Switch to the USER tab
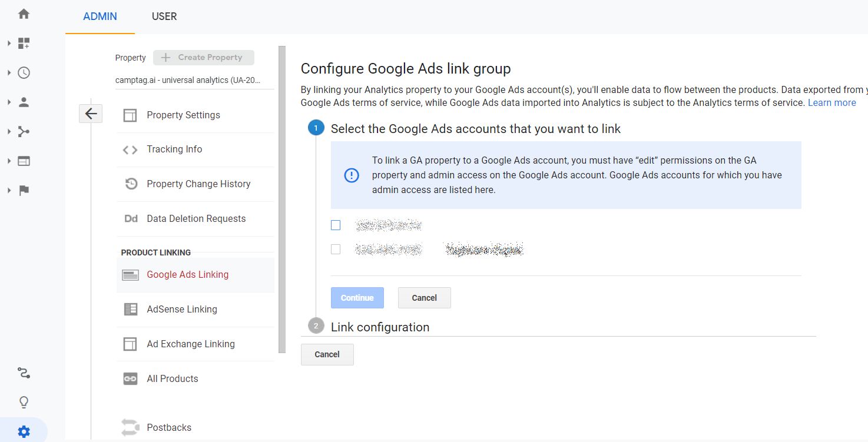This screenshot has width=868, height=442. 164,16
